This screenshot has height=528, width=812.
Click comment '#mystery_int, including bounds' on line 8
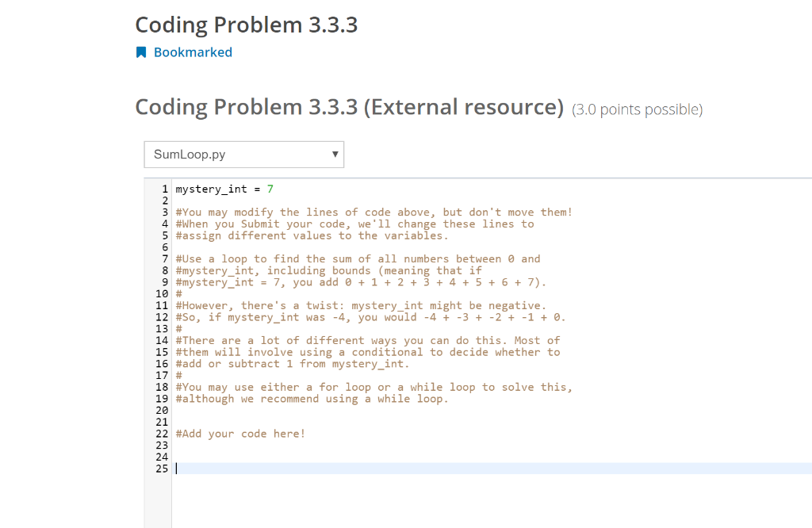[328, 270]
